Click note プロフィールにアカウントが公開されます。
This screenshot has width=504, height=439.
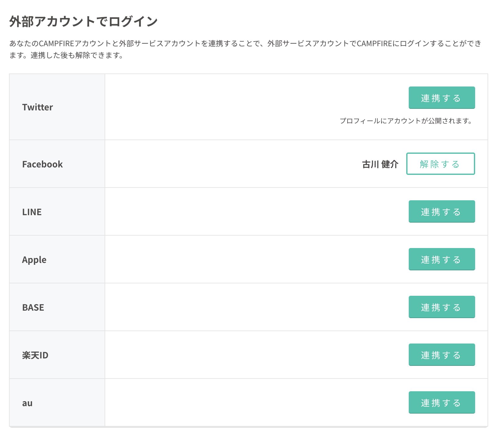(406, 121)
